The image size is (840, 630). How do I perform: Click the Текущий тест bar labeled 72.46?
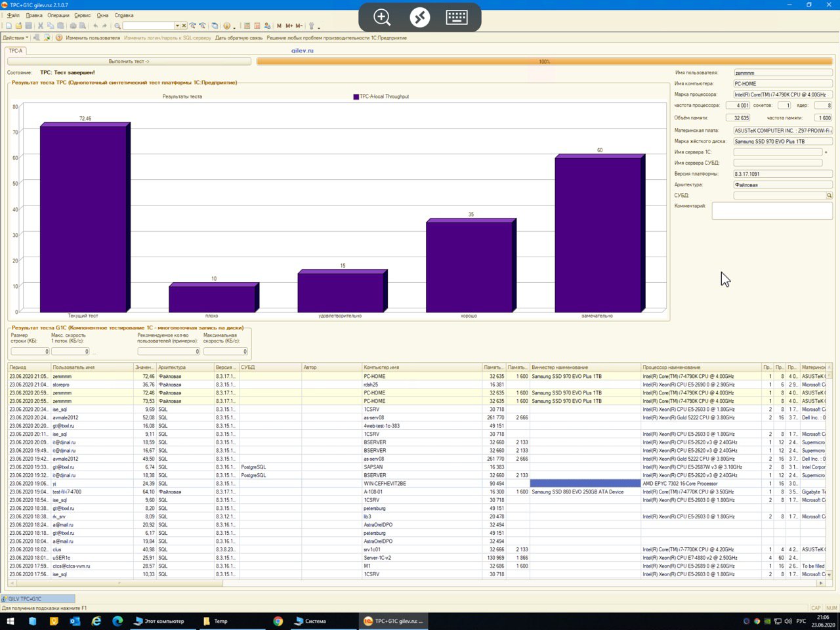coord(85,217)
